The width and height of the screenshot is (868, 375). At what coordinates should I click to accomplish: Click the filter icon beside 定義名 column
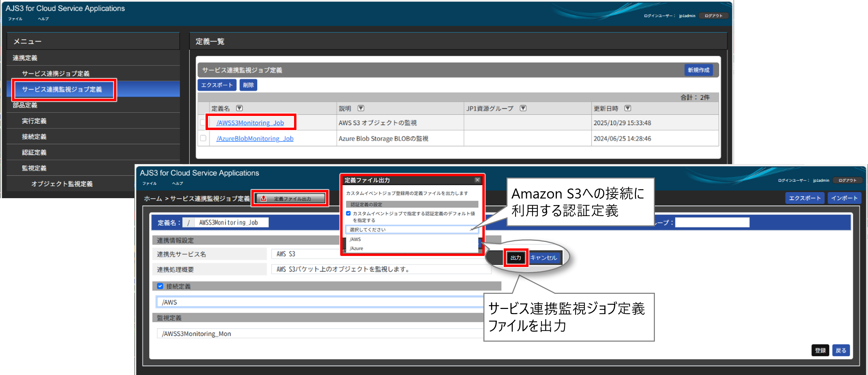239,108
